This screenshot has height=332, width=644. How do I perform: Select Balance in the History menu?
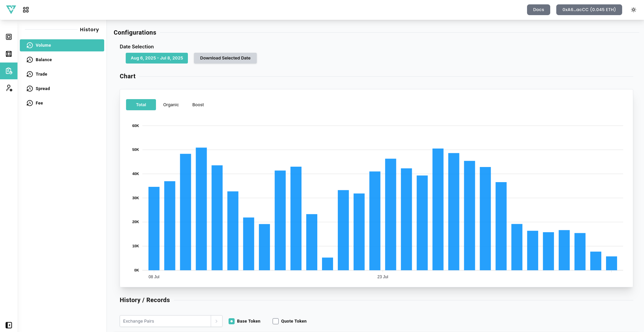tap(44, 60)
